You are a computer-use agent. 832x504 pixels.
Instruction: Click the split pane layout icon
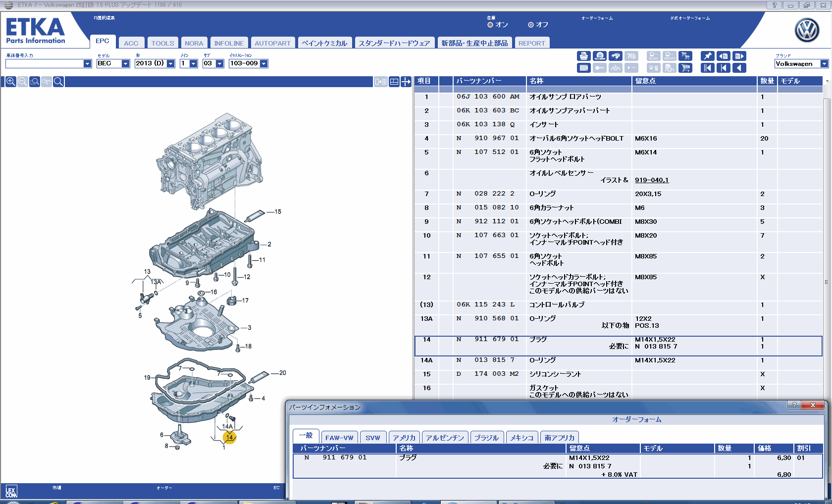click(x=394, y=82)
